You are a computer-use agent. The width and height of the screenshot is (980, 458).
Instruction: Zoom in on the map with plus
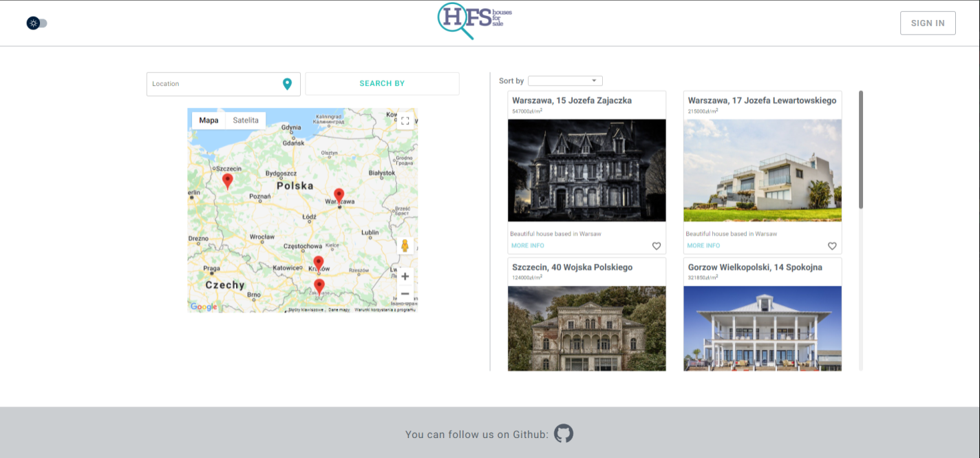405,276
